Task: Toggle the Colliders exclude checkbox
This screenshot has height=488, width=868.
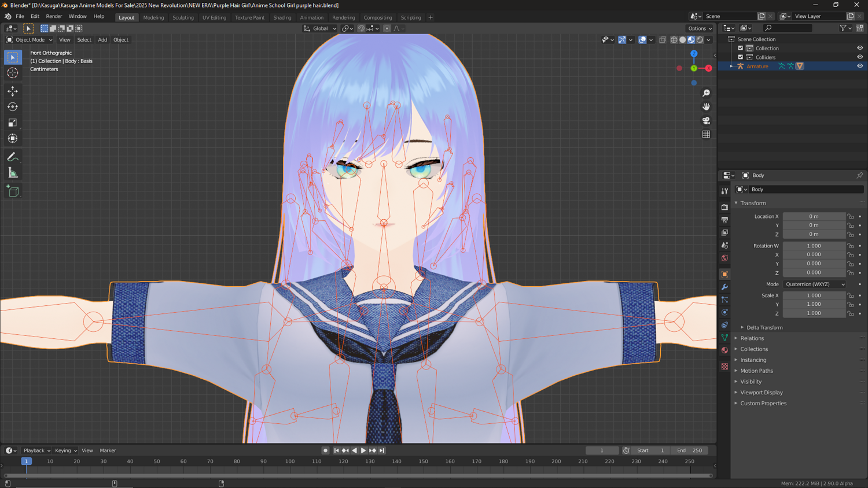Action: tap(741, 57)
